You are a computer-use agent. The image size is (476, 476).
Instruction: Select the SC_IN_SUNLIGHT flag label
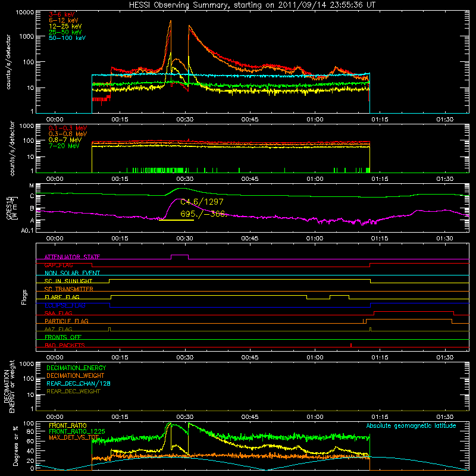coord(68,281)
